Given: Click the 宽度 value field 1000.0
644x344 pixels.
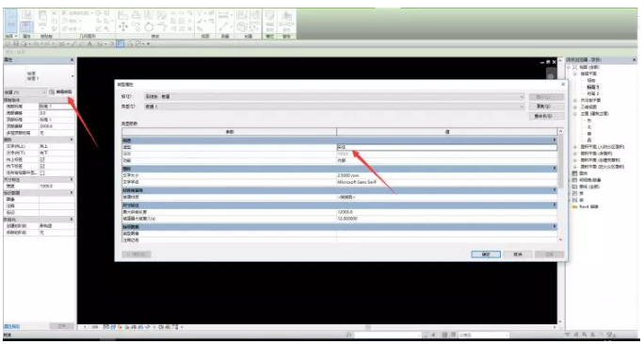Looking at the screenshot, I should pyautogui.click(x=56, y=187).
